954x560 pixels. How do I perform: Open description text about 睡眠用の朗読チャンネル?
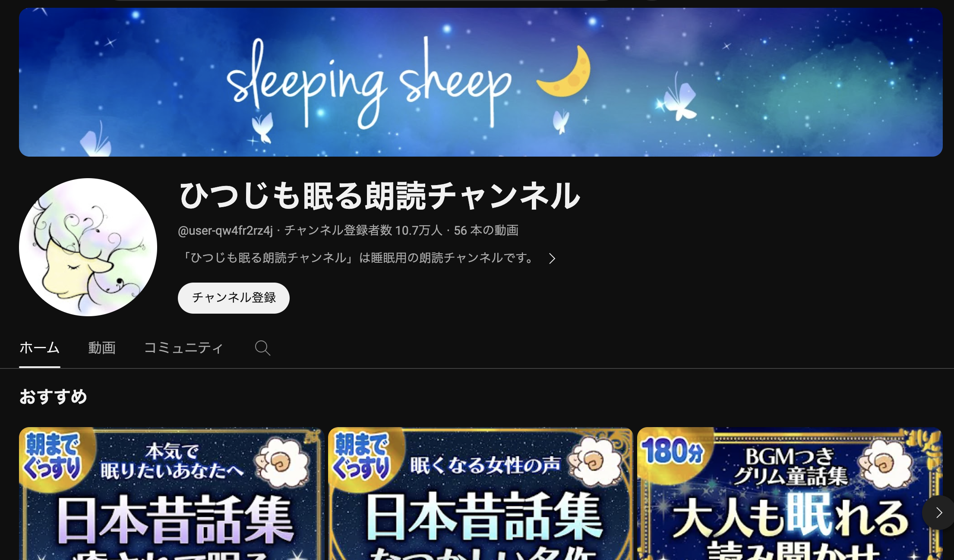click(357, 258)
